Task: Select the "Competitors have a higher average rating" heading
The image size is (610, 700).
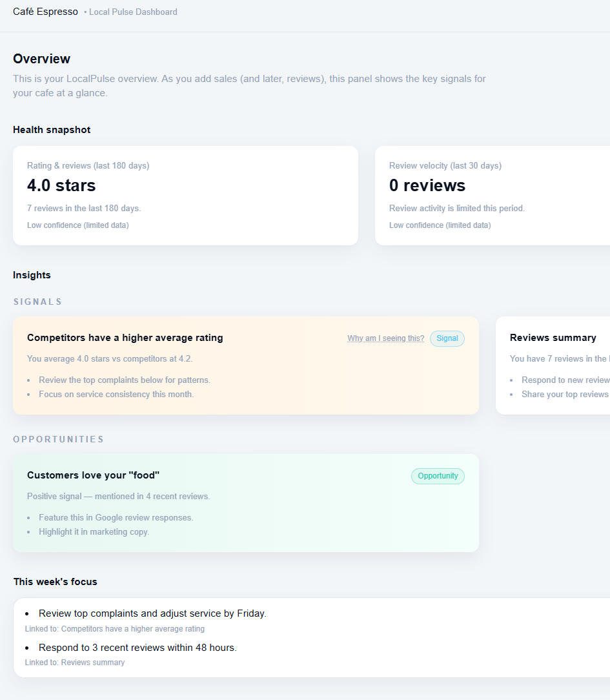Action: pyautogui.click(x=125, y=338)
